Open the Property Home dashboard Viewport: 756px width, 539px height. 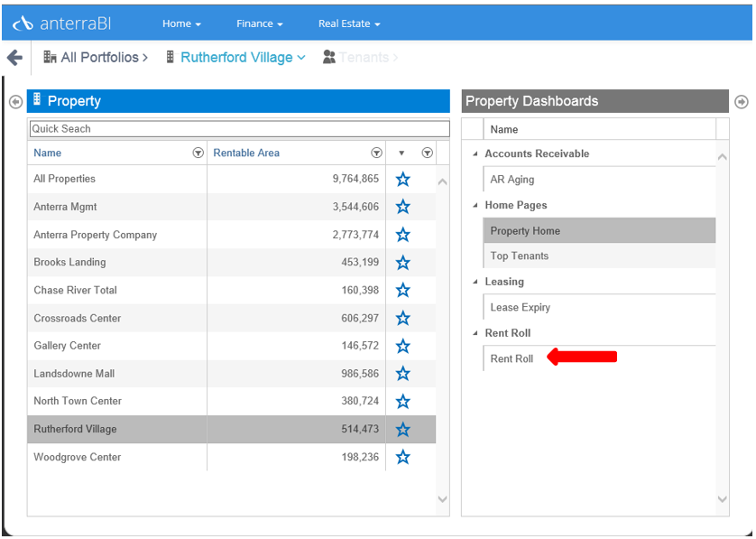pyautogui.click(x=599, y=230)
